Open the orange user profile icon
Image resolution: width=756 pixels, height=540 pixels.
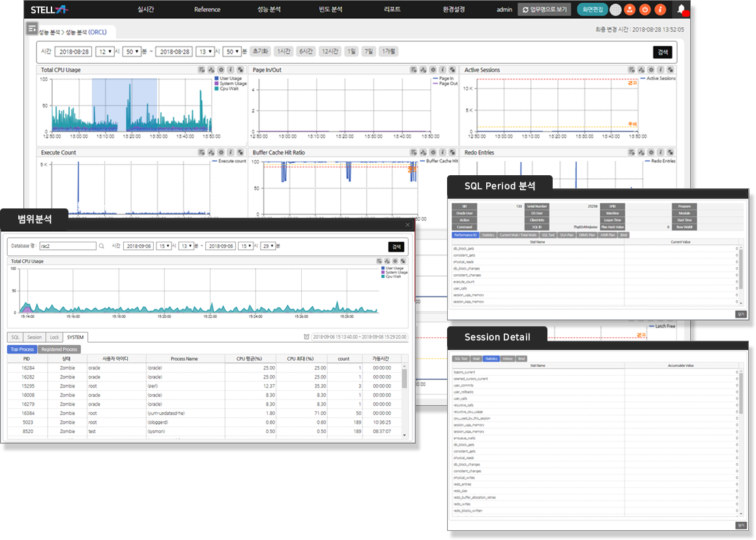click(x=630, y=9)
